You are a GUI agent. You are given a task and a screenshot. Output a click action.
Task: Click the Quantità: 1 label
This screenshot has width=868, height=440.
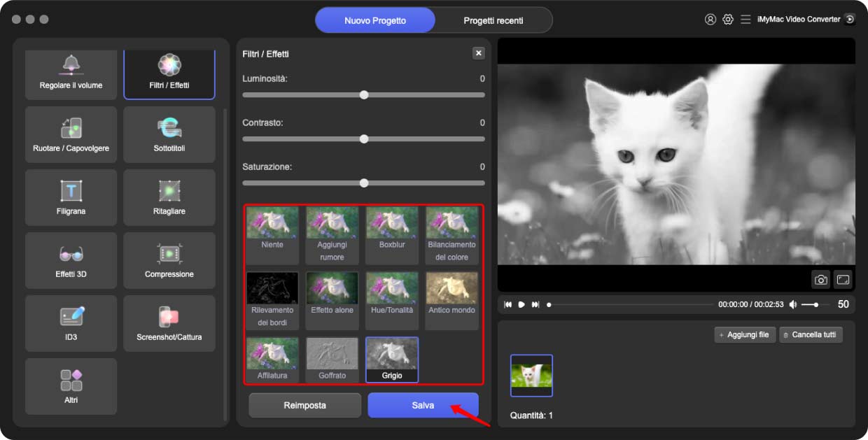point(531,416)
